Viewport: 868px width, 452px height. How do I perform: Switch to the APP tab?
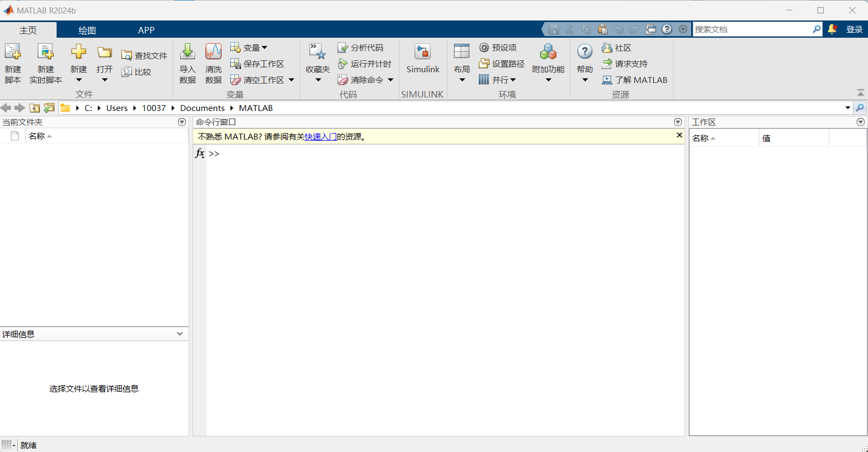tap(146, 30)
